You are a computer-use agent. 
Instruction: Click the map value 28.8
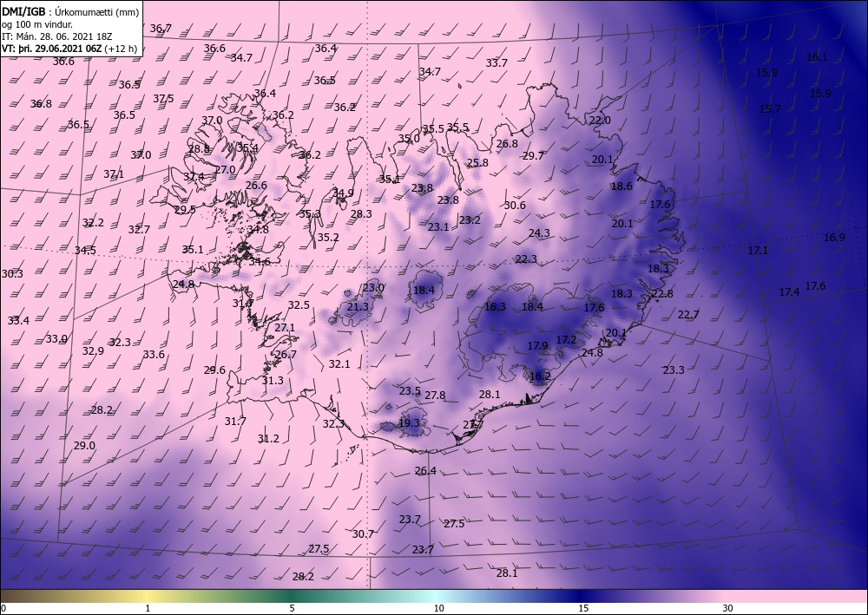(x=199, y=149)
